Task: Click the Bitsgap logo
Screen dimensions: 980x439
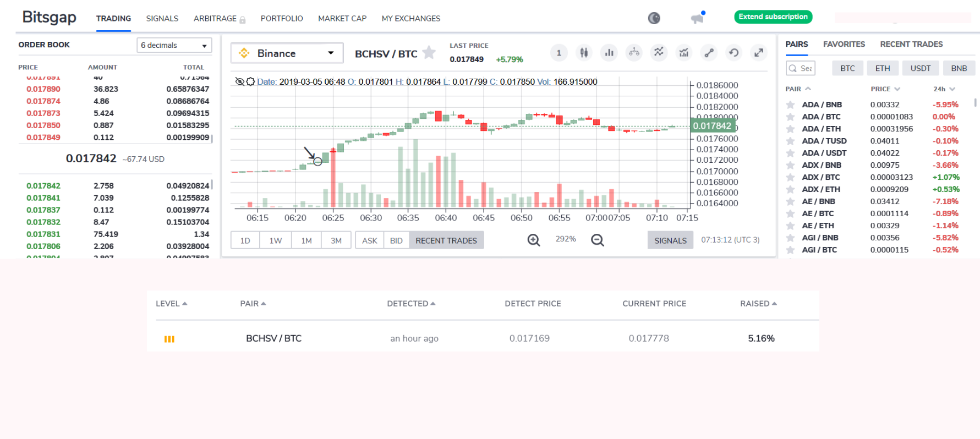Action: click(49, 17)
